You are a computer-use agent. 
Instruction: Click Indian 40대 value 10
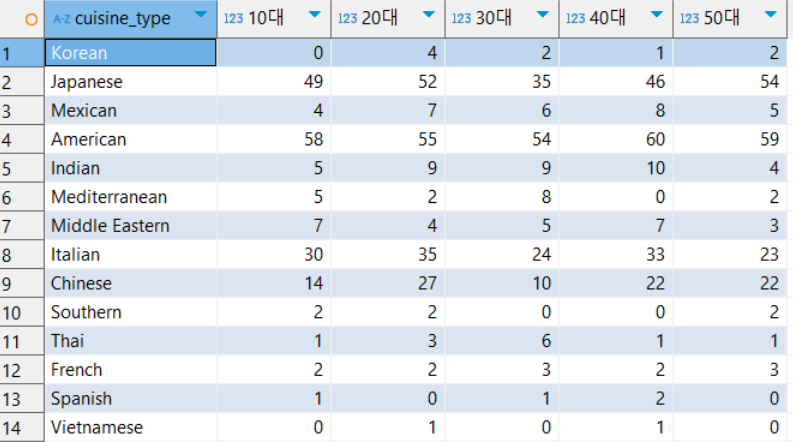click(616, 168)
